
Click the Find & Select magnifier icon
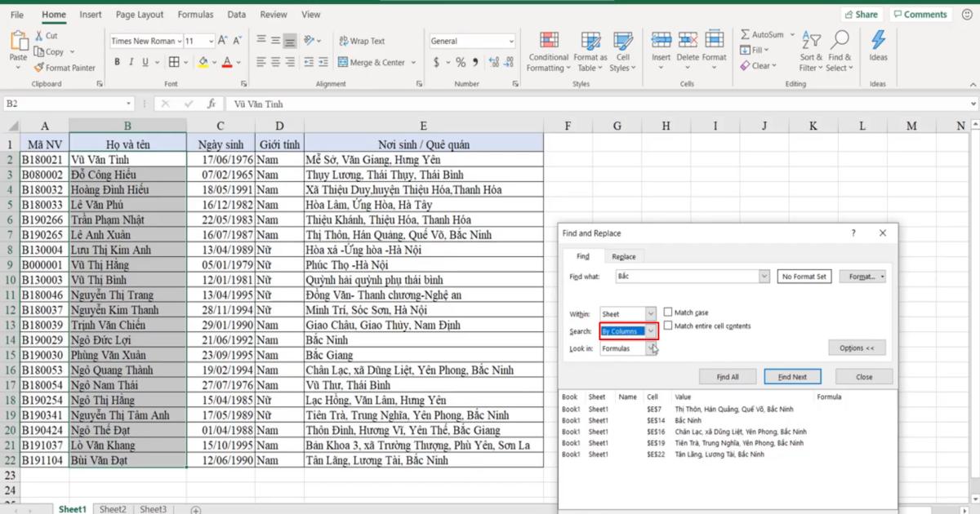pyautogui.click(x=840, y=41)
